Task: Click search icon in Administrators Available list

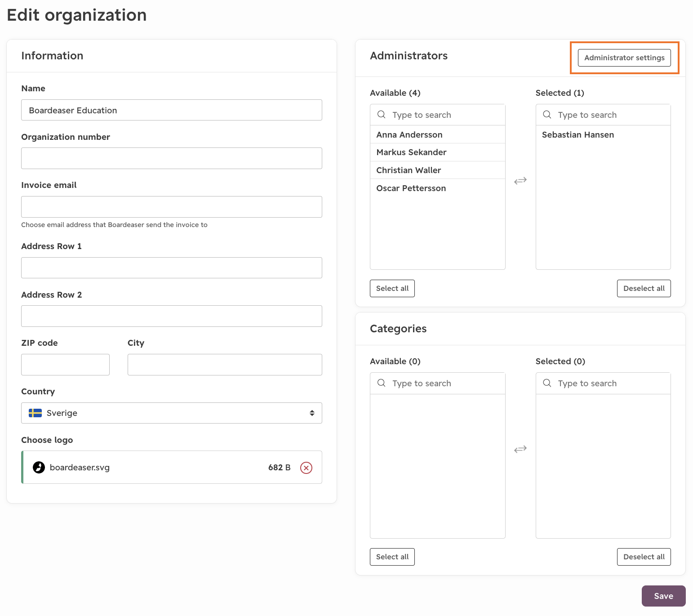Action: point(382,115)
